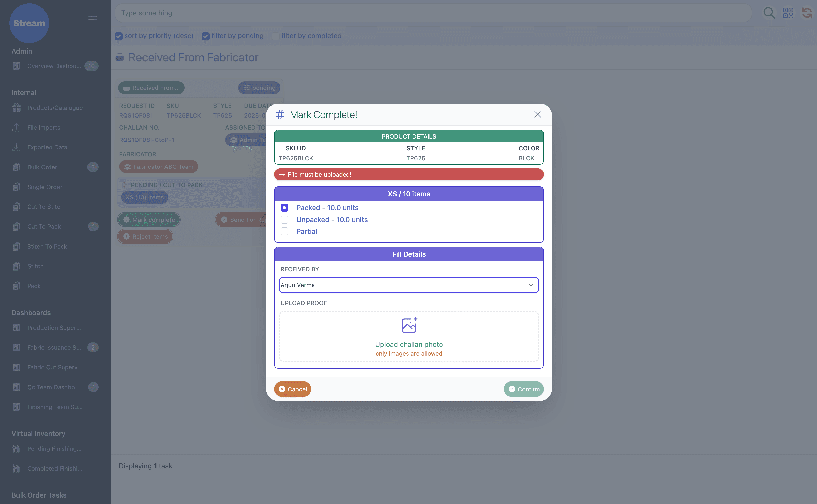Click Upload challan photo text
This screenshot has width=817, height=504.
click(409, 344)
